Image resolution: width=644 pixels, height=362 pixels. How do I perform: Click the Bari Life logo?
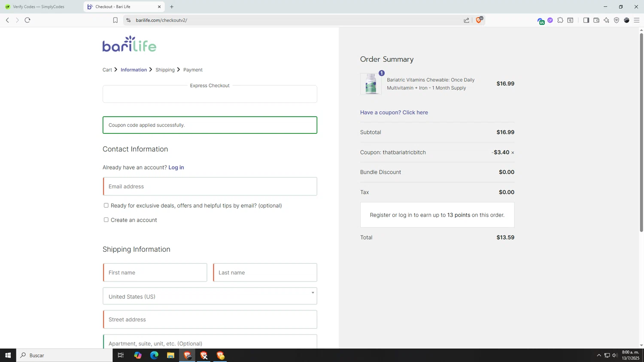point(129,44)
